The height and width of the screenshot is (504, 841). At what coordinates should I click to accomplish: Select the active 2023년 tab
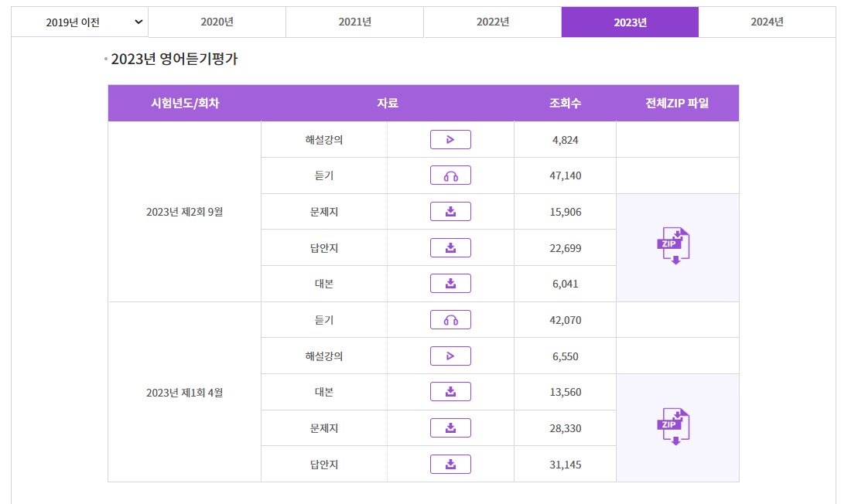[x=631, y=22]
